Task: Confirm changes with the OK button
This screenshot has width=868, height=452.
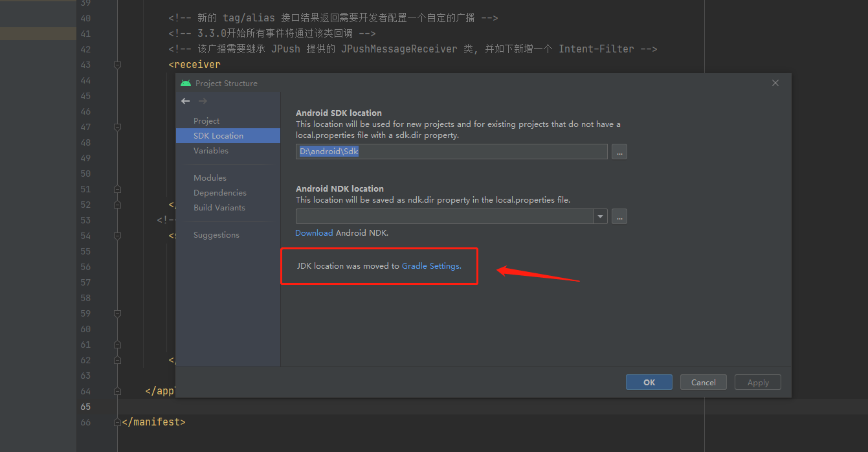Action: pos(649,382)
